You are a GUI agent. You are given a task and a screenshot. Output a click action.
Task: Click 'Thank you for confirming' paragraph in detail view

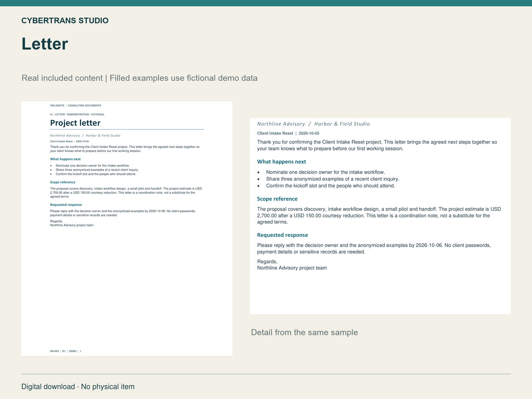[377, 145]
